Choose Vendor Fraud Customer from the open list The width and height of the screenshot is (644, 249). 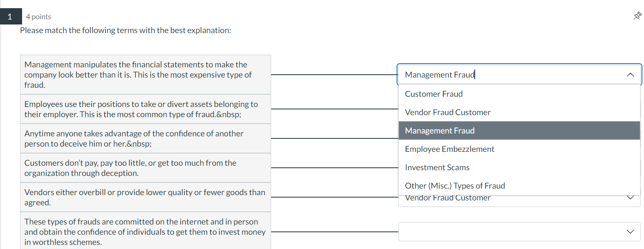[447, 112]
